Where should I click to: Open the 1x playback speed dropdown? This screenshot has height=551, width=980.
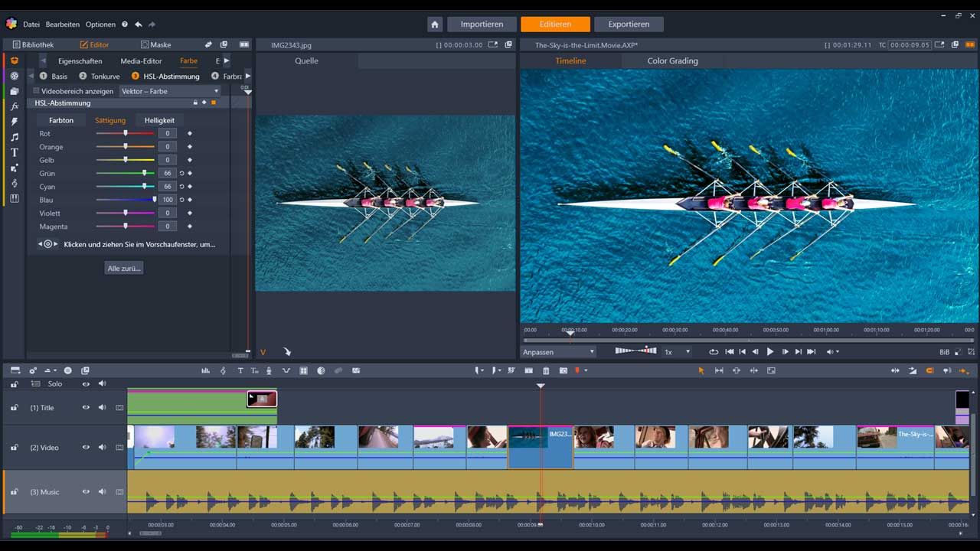pyautogui.click(x=677, y=352)
